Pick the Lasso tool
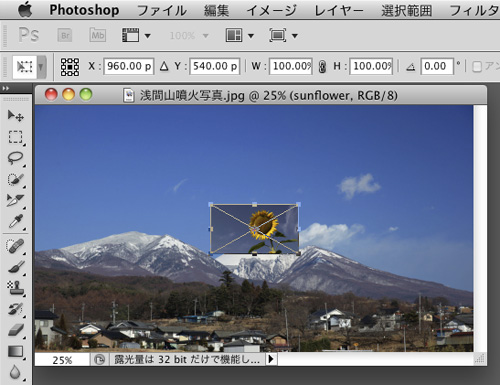 [x=15, y=158]
